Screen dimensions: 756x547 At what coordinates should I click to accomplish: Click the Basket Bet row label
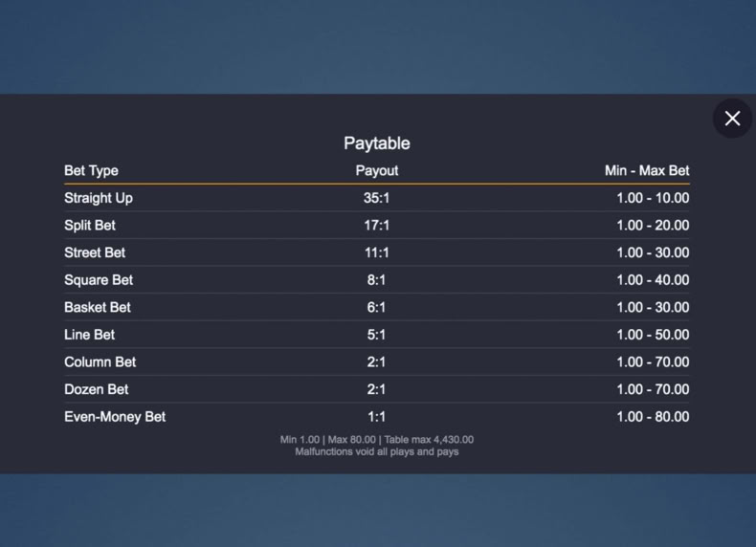tap(98, 308)
